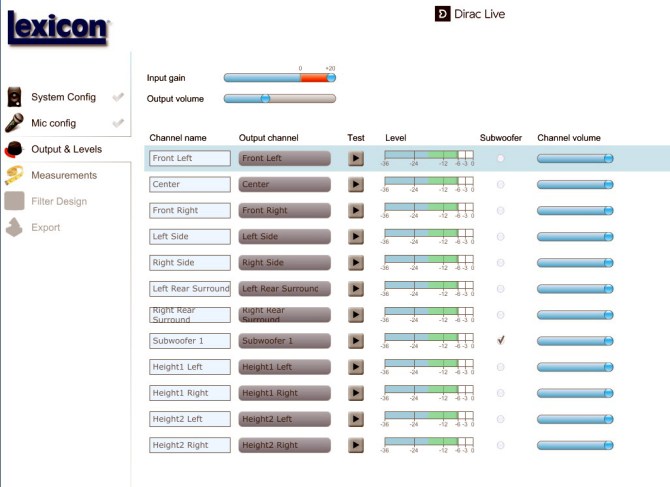
Task: Expand the Left Side output channel selector
Action: [284, 236]
